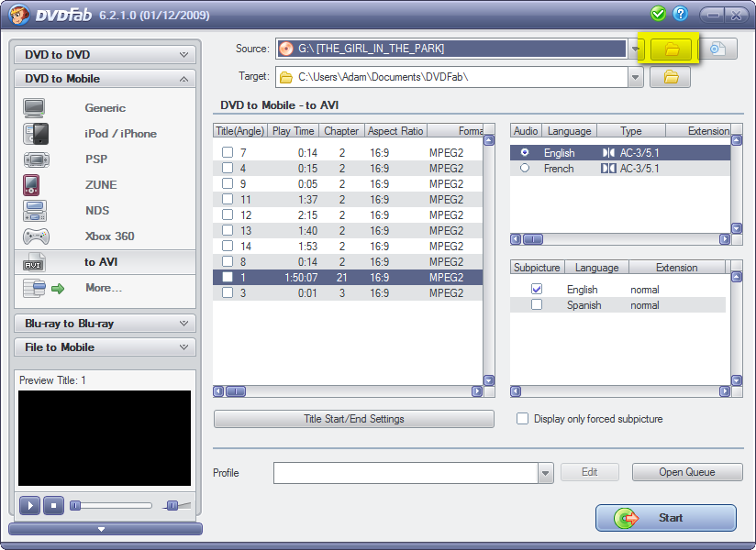Viewport: 756px width, 550px height.
Task: Open the target folder browse icon
Action: coord(671,77)
